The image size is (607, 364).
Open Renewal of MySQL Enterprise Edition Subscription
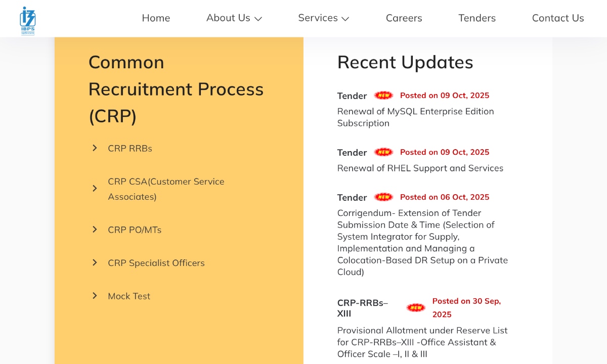coord(415,117)
